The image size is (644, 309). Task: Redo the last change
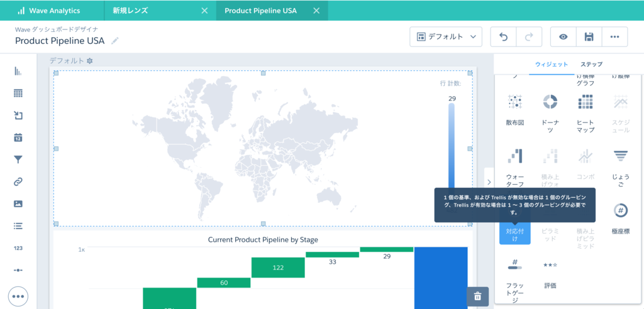529,37
